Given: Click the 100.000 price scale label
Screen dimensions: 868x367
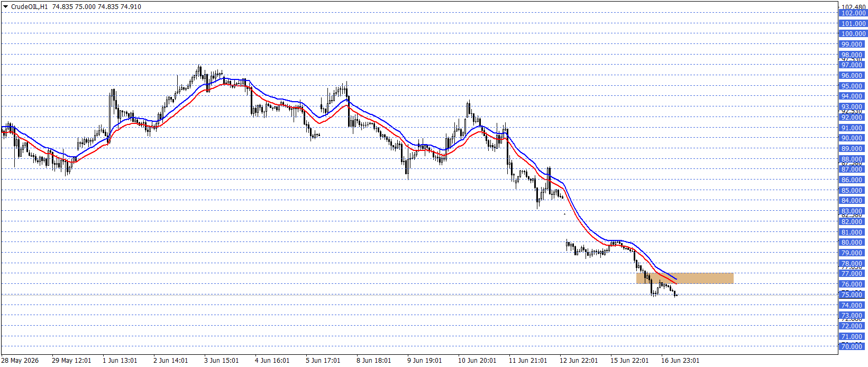Looking at the screenshot, I should pos(853,34).
